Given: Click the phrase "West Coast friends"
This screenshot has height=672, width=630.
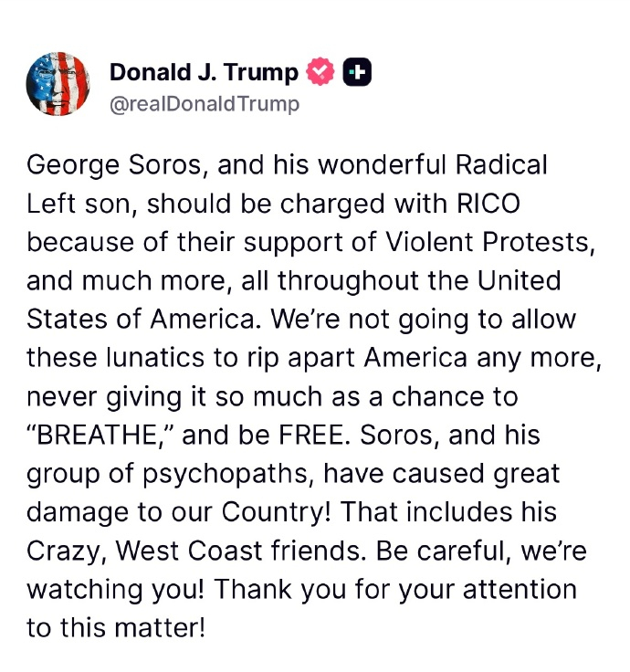Looking at the screenshot, I should pos(238,551).
